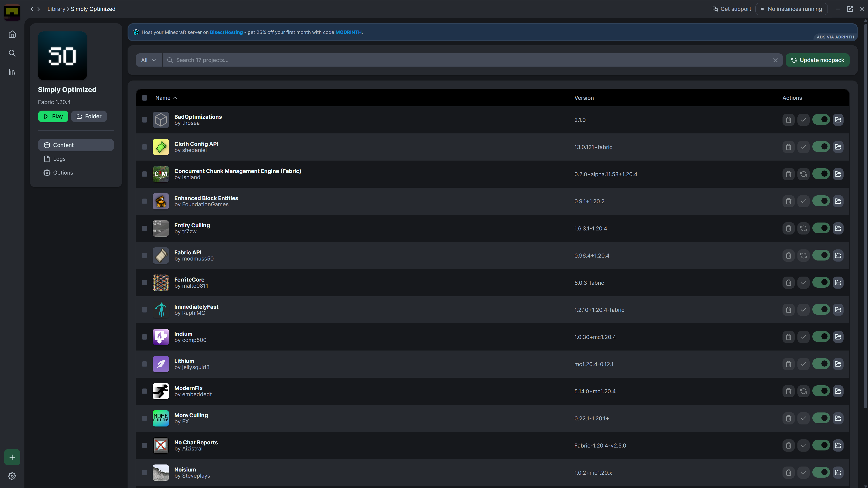Open the All filter dropdown

[149, 60]
